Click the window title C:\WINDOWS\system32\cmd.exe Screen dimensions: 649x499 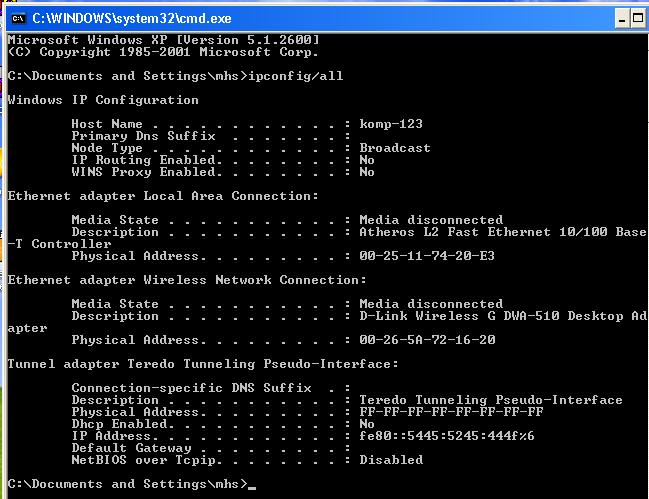pyautogui.click(x=132, y=19)
